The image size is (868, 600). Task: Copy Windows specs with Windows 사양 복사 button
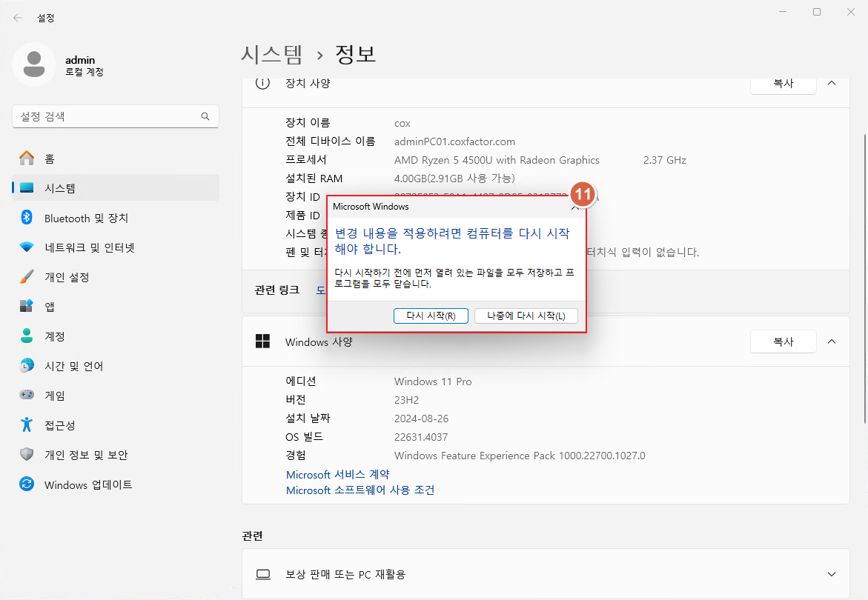point(783,341)
